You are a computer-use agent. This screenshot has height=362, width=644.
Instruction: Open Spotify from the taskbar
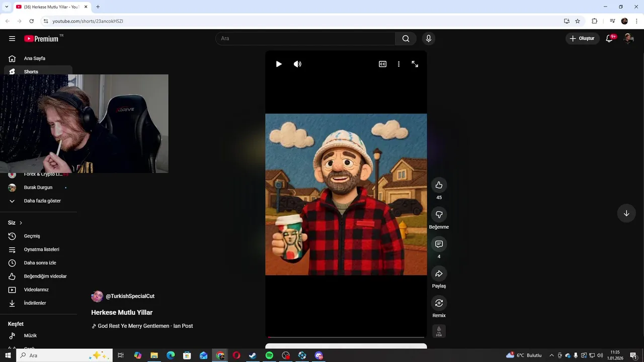pyautogui.click(x=269, y=355)
